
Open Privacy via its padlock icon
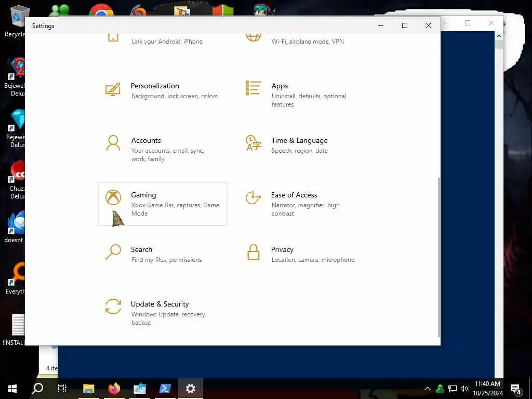[253, 252]
